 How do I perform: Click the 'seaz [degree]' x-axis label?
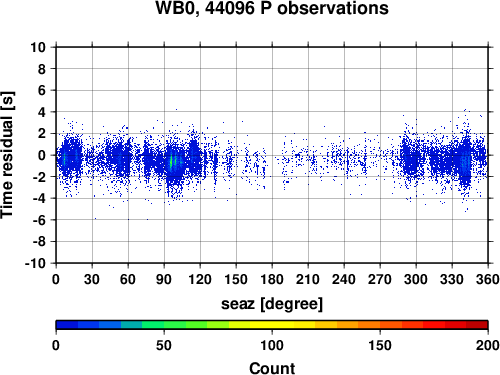coord(272,304)
